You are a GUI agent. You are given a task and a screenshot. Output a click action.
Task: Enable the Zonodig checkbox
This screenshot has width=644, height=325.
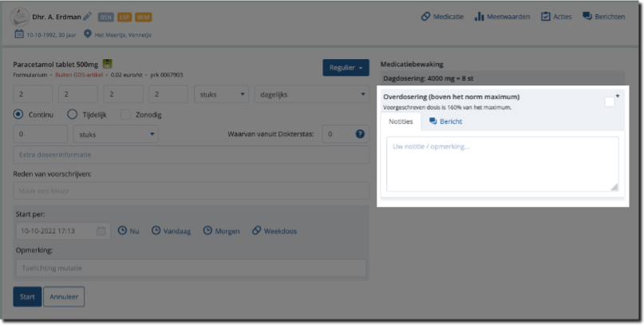tap(125, 114)
